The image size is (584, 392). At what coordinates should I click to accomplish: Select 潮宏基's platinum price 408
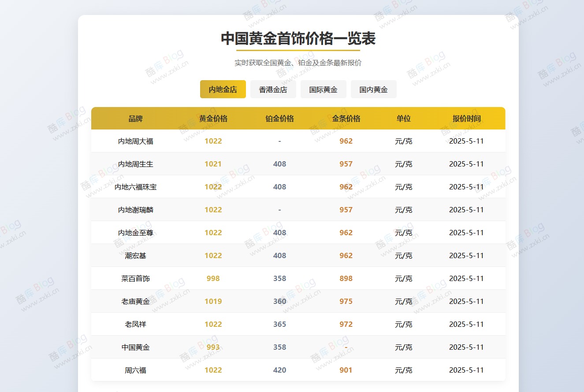pos(279,255)
